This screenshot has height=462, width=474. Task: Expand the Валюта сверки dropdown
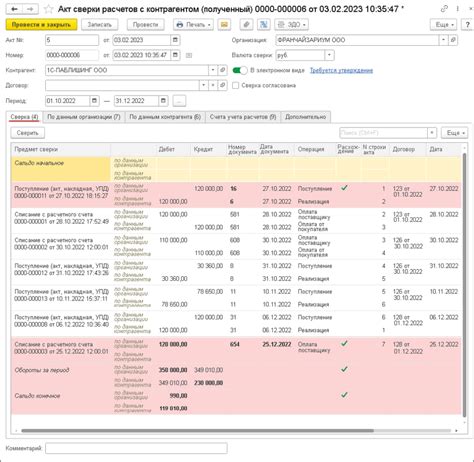coord(329,55)
